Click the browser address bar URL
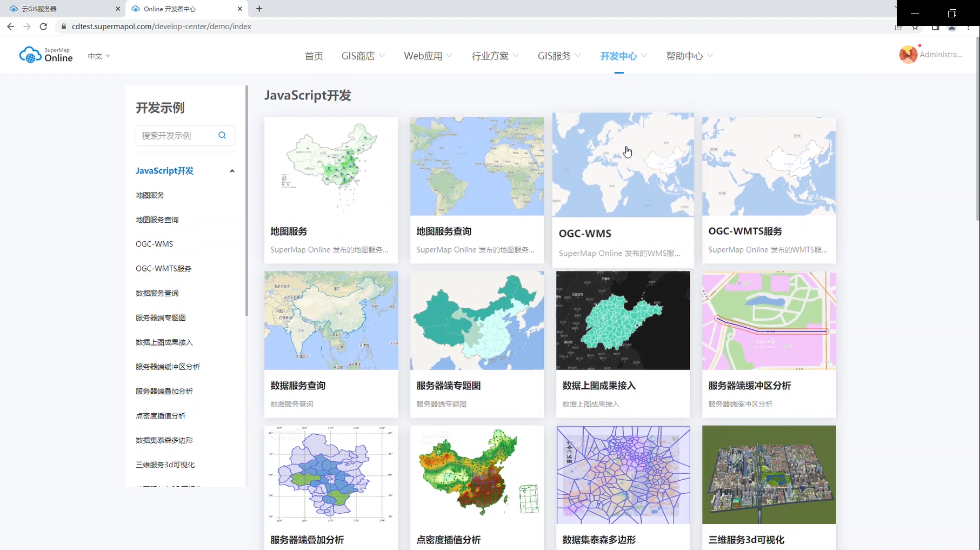Screen dimensions: 980x550 (x=162, y=26)
